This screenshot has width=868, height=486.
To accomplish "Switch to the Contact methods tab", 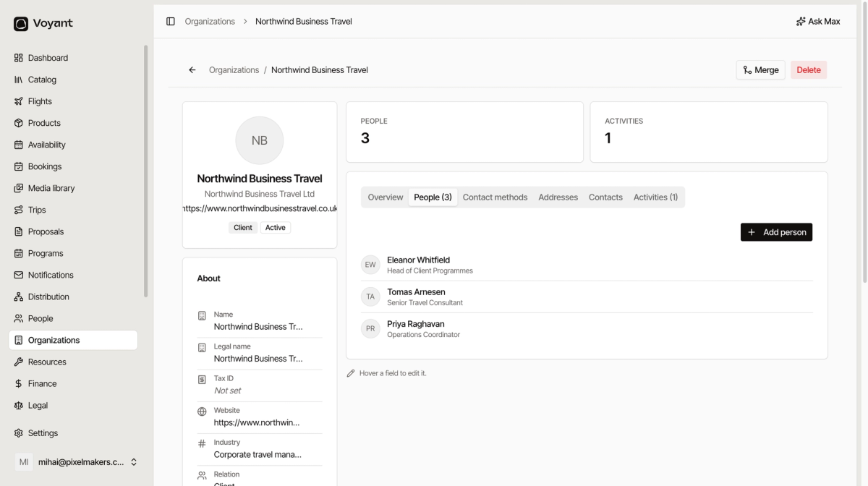I will [x=495, y=197].
